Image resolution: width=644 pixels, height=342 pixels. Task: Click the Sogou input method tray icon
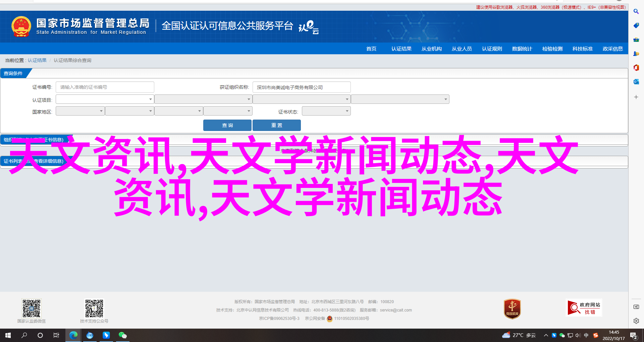[596, 335]
